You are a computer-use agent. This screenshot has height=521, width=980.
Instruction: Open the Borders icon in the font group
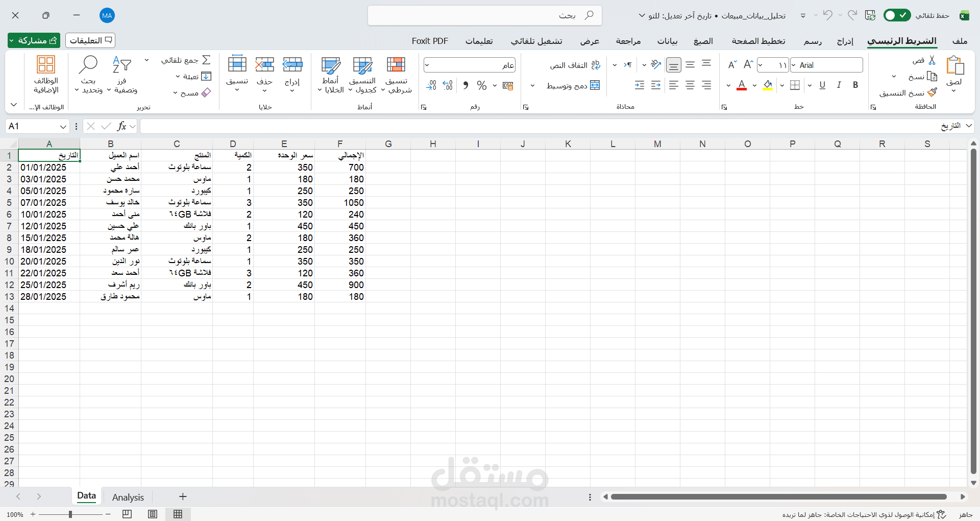(795, 85)
